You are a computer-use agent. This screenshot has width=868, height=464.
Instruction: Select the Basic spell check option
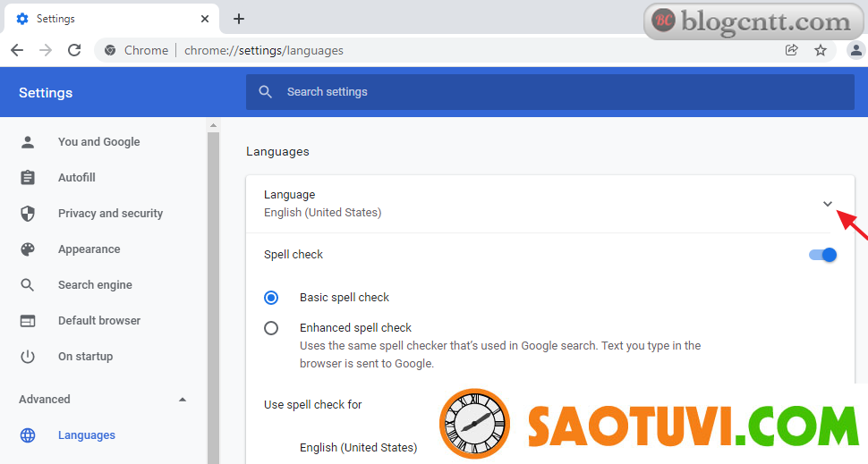pos(271,298)
